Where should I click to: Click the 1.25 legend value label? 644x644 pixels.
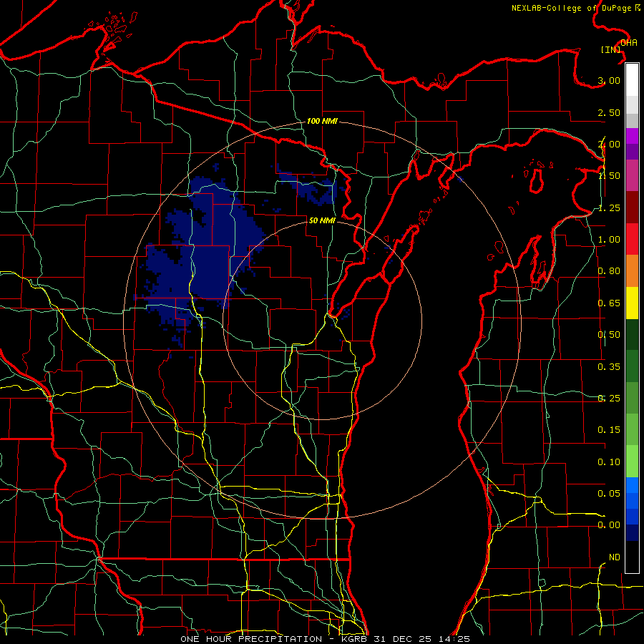[609, 208]
